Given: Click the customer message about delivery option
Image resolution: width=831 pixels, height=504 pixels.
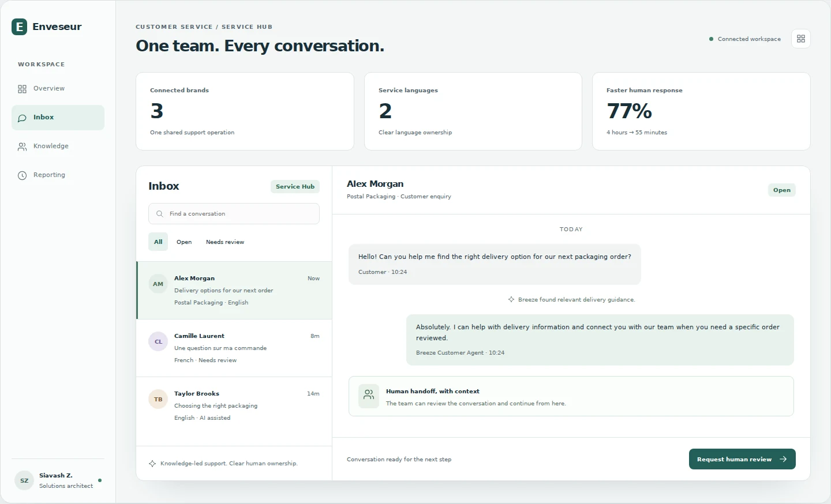Looking at the screenshot, I should pos(495,264).
